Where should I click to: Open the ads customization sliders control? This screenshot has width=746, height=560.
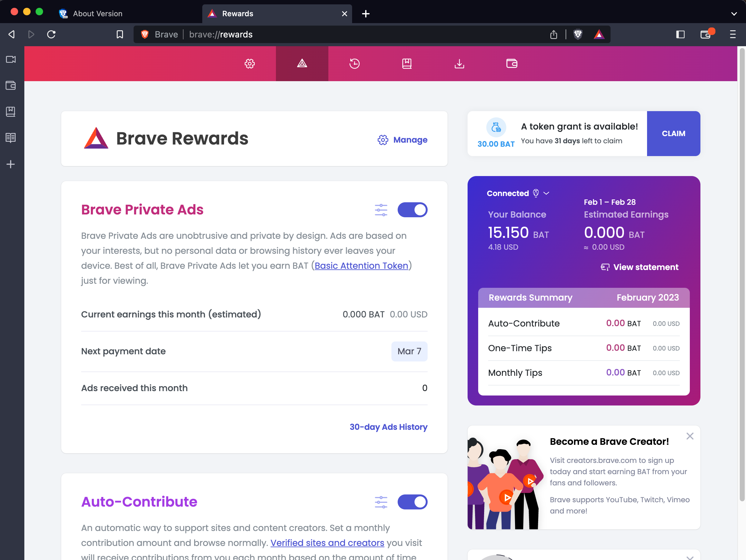[381, 209]
